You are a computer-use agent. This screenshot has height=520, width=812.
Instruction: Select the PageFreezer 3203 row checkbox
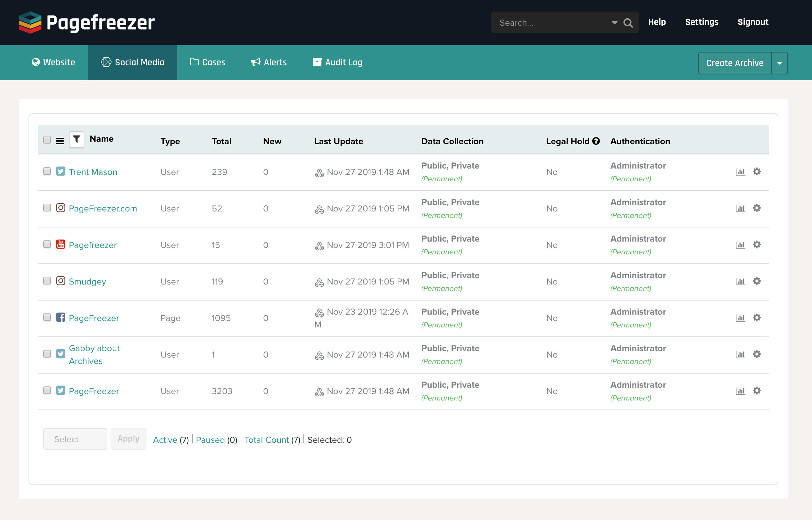point(47,390)
